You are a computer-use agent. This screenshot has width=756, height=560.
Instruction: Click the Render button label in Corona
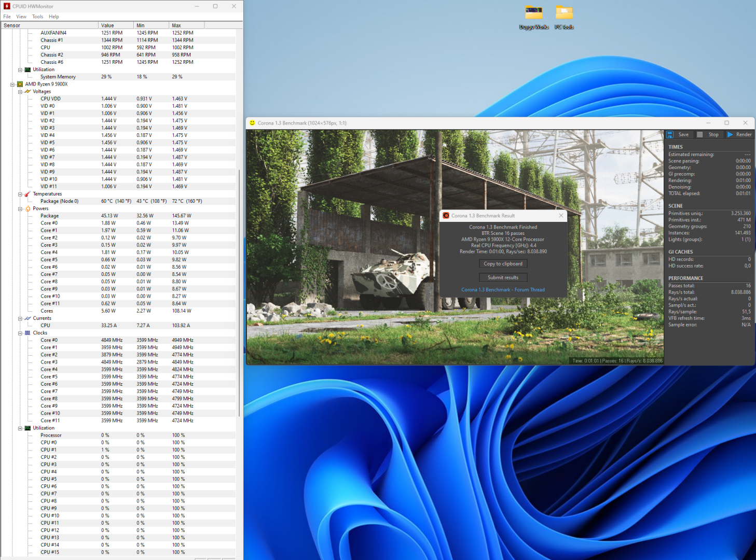744,134
